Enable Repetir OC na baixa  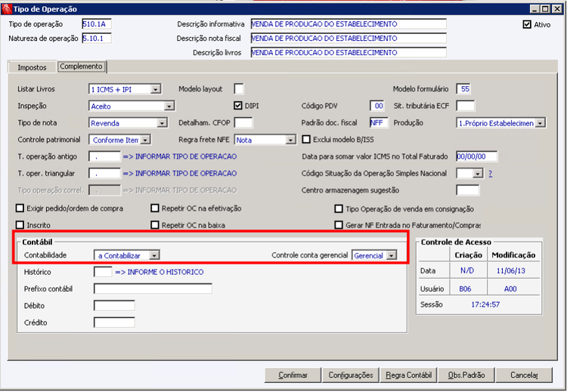point(155,225)
